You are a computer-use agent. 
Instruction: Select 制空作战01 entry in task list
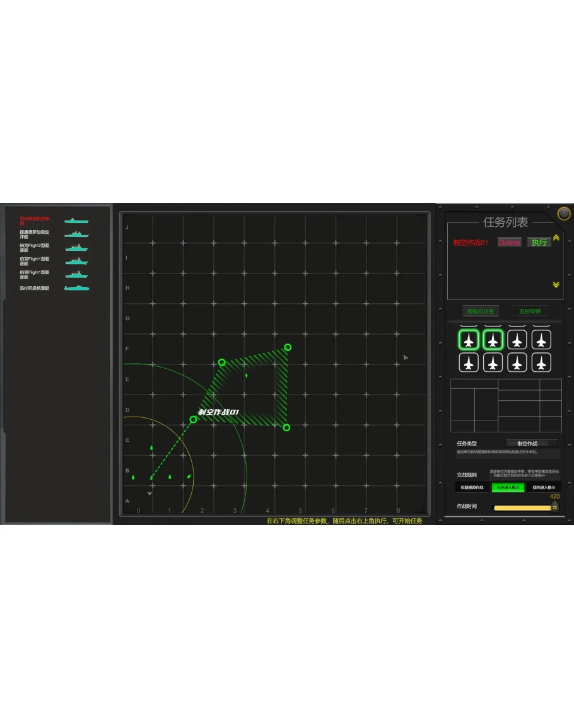(x=471, y=243)
